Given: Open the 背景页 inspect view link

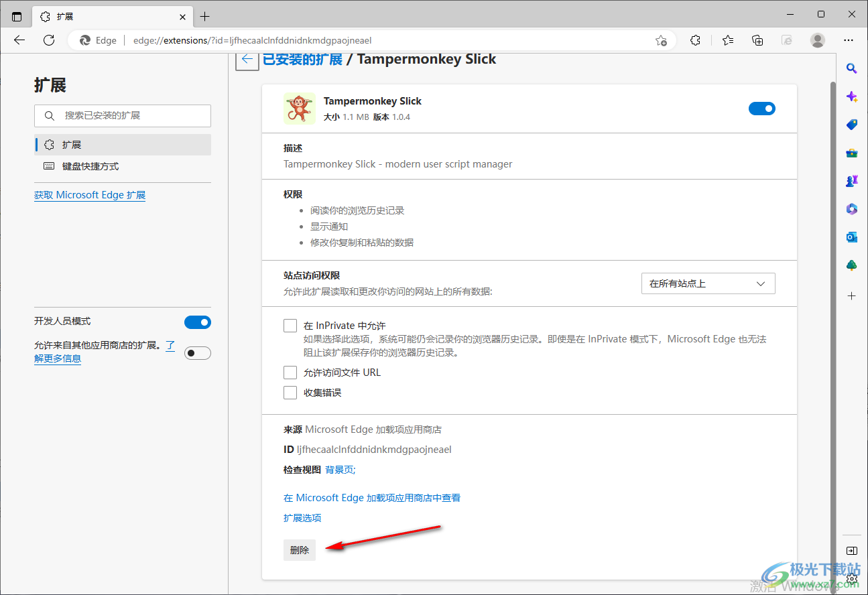Looking at the screenshot, I should tap(340, 470).
